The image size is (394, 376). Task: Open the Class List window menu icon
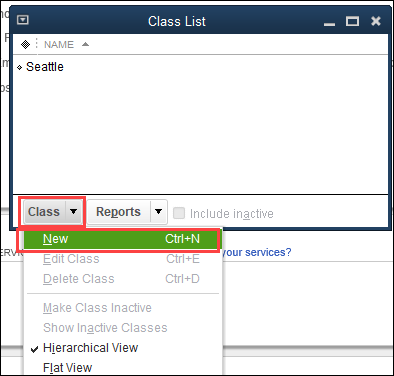(23, 20)
